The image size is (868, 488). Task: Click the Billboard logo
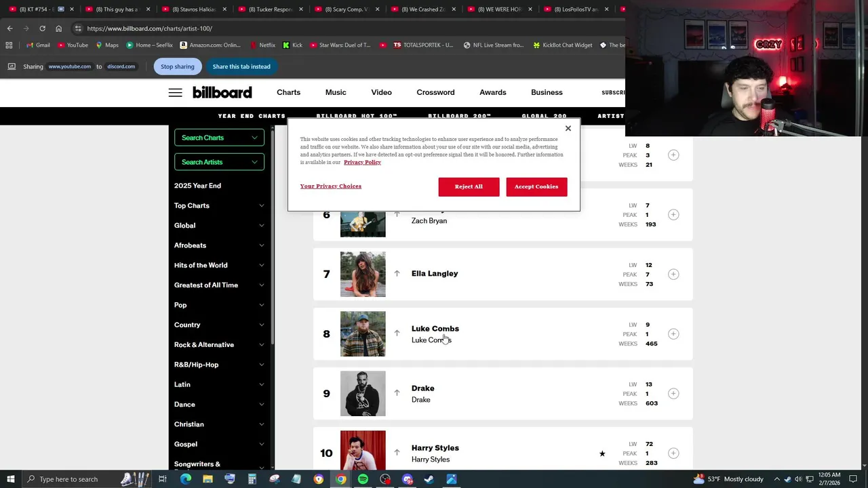(x=222, y=92)
